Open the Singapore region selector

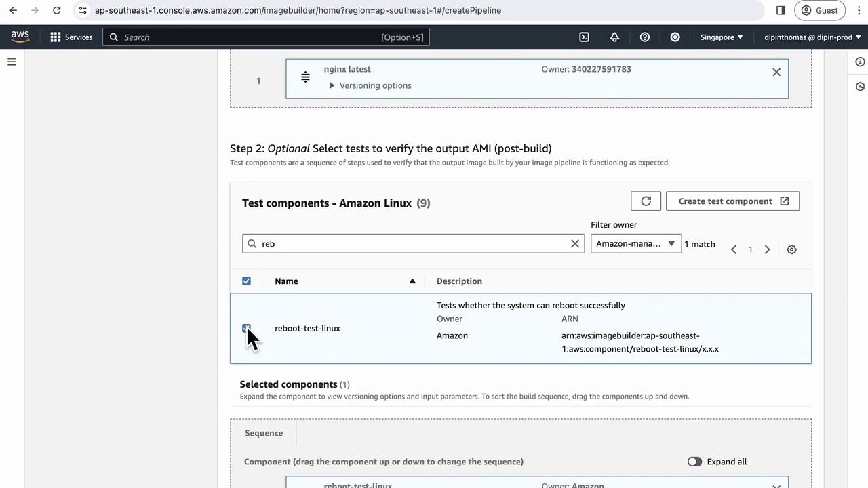[722, 37]
